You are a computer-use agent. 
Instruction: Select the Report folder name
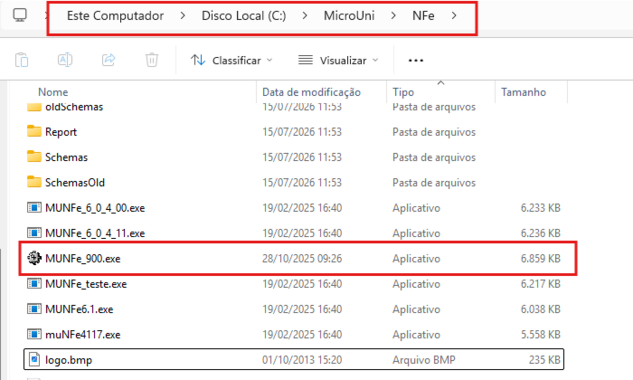tap(61, 132)
